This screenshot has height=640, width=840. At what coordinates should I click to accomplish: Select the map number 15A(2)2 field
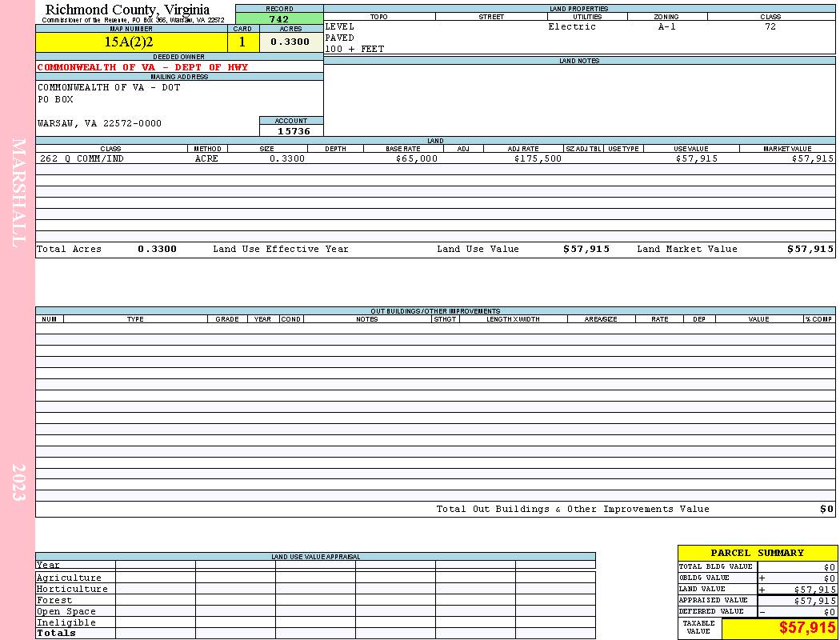pyautogui.click(x=131, y=42)
